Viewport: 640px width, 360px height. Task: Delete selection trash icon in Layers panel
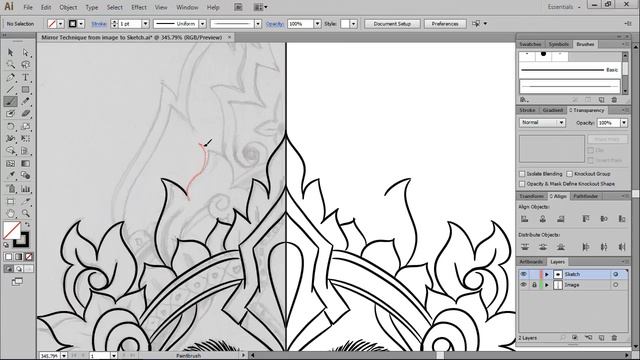[x=614, y=338]
